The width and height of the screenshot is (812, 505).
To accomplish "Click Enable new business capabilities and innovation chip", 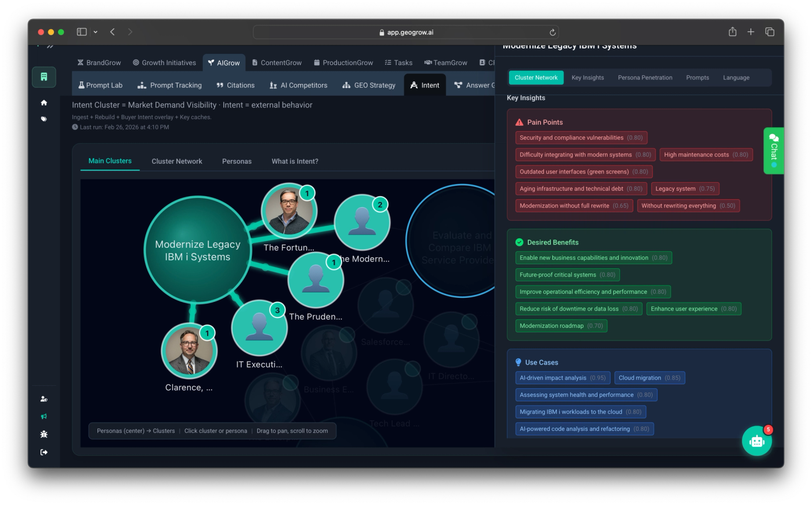I will pos(593,258).
